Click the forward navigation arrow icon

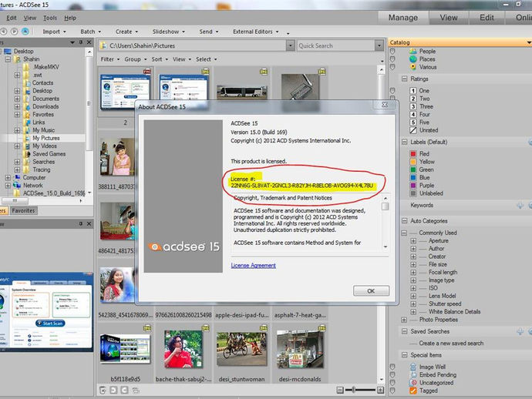point(14,32)
